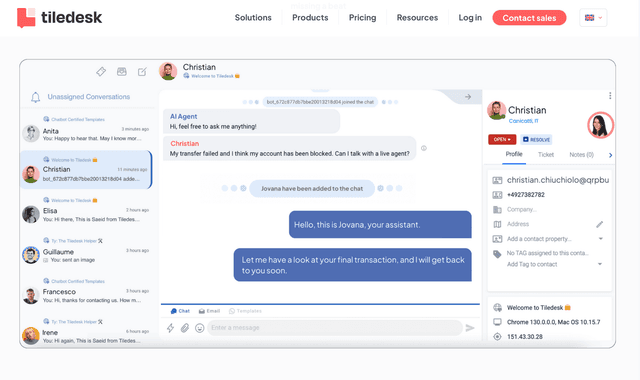The image size is (640, 380).
Task: Click the ticket tag icon above conversations
Action: coord(101,72)
